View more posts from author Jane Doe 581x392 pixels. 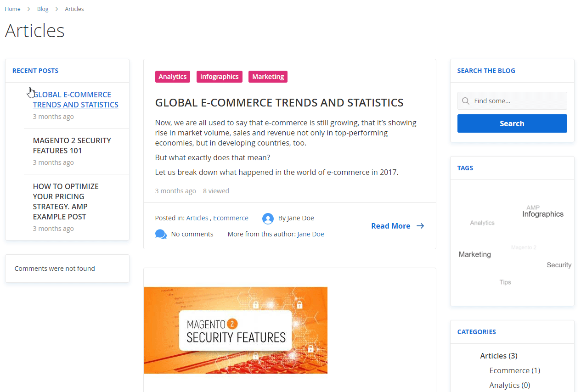310,234
